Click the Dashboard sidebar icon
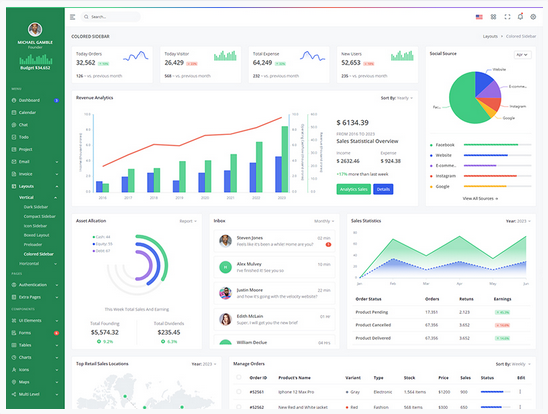This screenshot has width=548, height=414. [x=14, y=100]
